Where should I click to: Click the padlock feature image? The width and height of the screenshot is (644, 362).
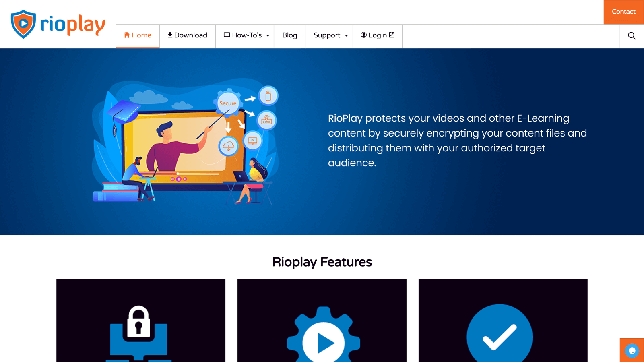[141, 321]
